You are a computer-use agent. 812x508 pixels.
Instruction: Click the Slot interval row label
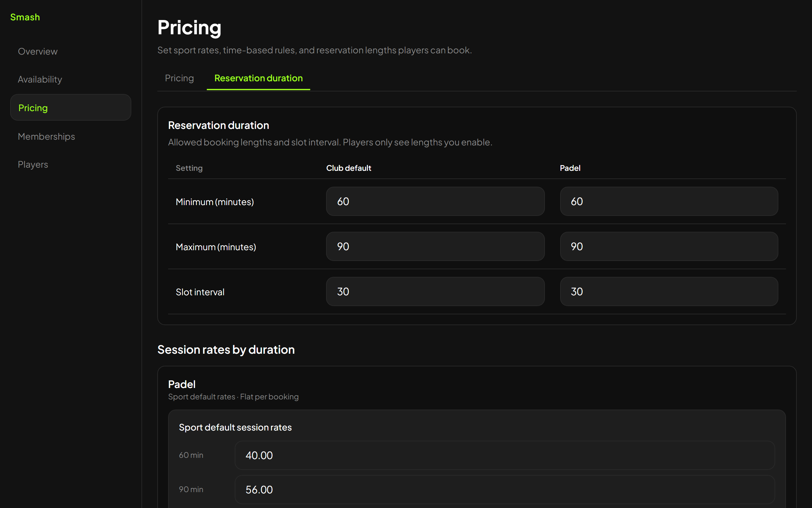[x=200, y=292]
